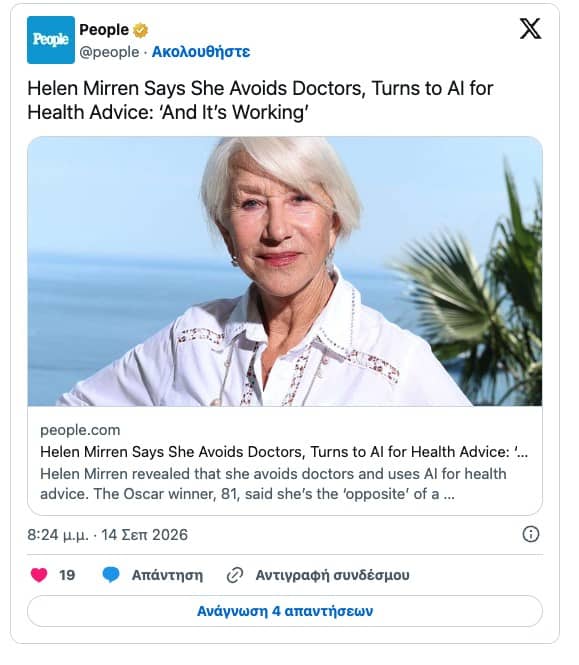Click the tweet headline text
The height and width of the screenshot is (665, 579).
point(260,101)
